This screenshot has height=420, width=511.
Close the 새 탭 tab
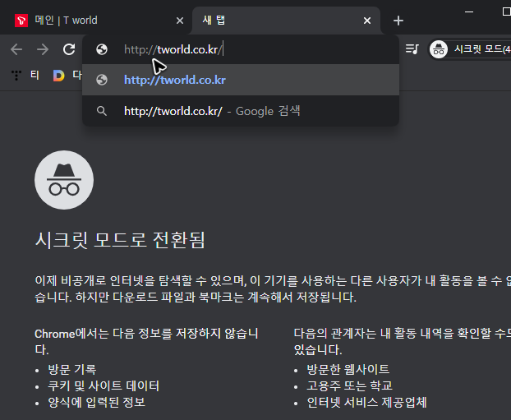coord(367,21)
